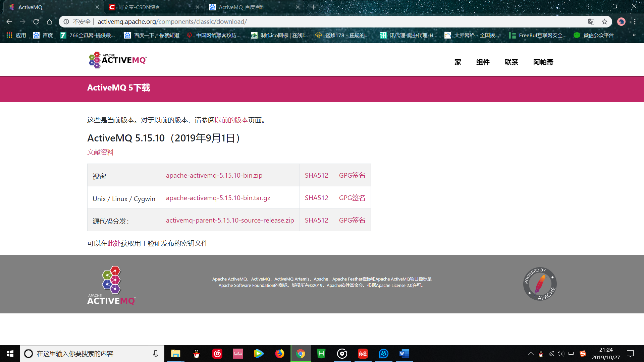
Task: Toggle the bookmark star for this page
Action: (605, 21)
